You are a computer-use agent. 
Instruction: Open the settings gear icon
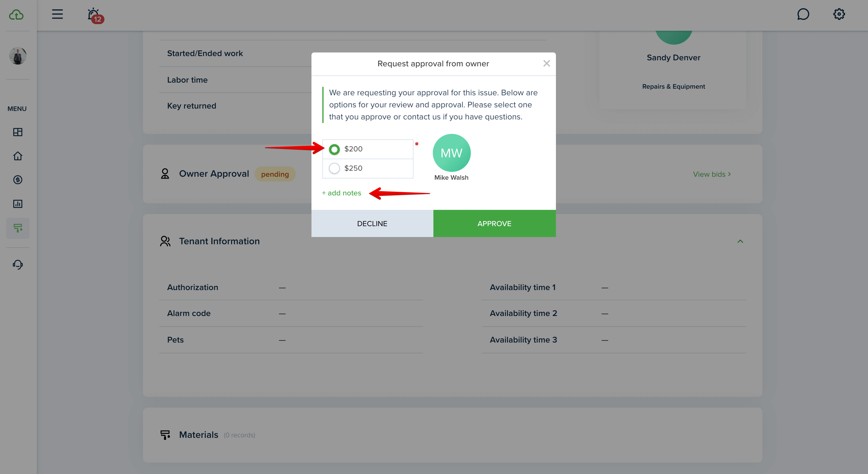(839, 14)
